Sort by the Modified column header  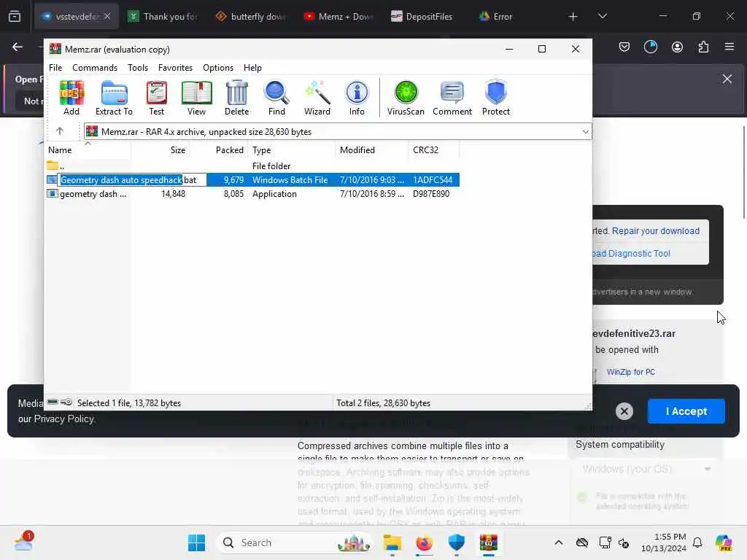pos(371,150)
